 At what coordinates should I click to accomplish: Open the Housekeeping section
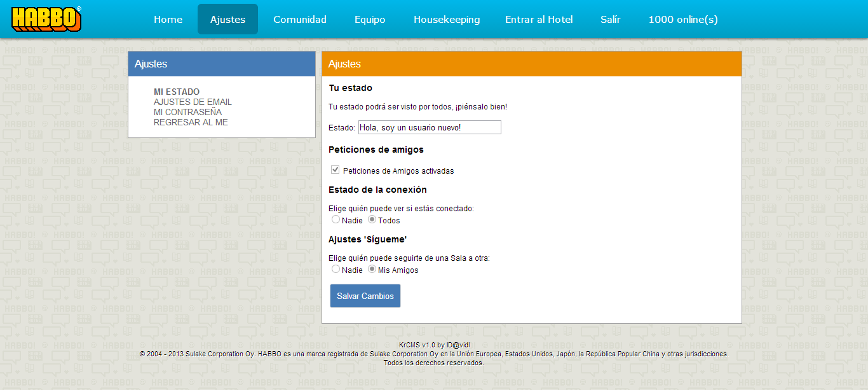(x=447, y=20)
